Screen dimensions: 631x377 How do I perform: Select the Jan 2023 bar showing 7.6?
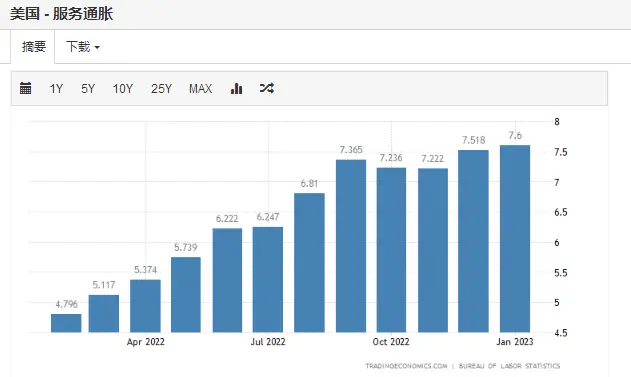coord(515,239)
